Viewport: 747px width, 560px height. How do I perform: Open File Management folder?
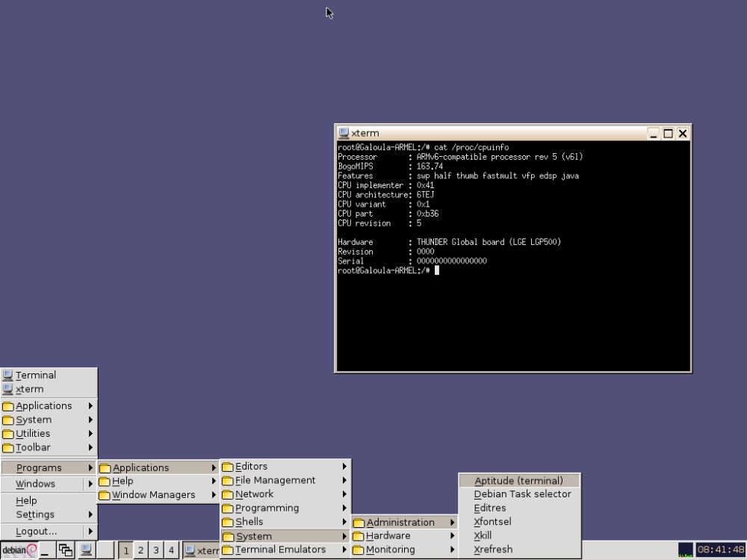[286, 480]
